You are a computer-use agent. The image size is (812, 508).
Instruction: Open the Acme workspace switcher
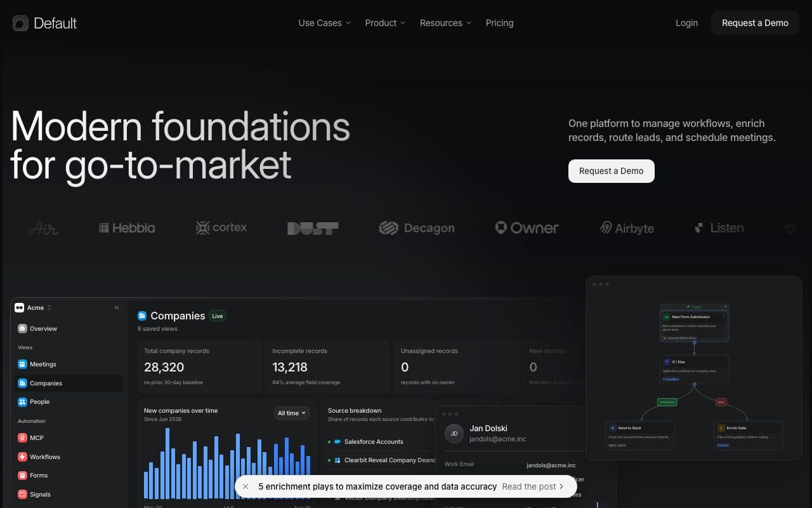tap(34, 307)
